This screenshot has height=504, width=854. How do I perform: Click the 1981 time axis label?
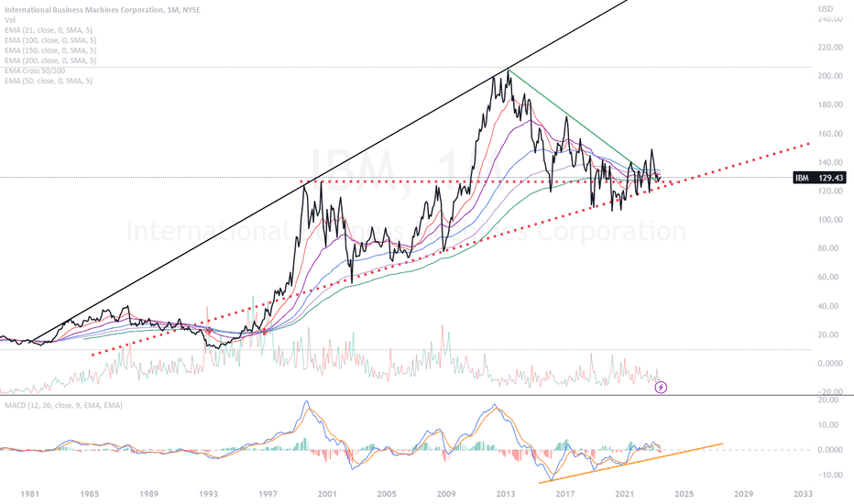point(29,494)
